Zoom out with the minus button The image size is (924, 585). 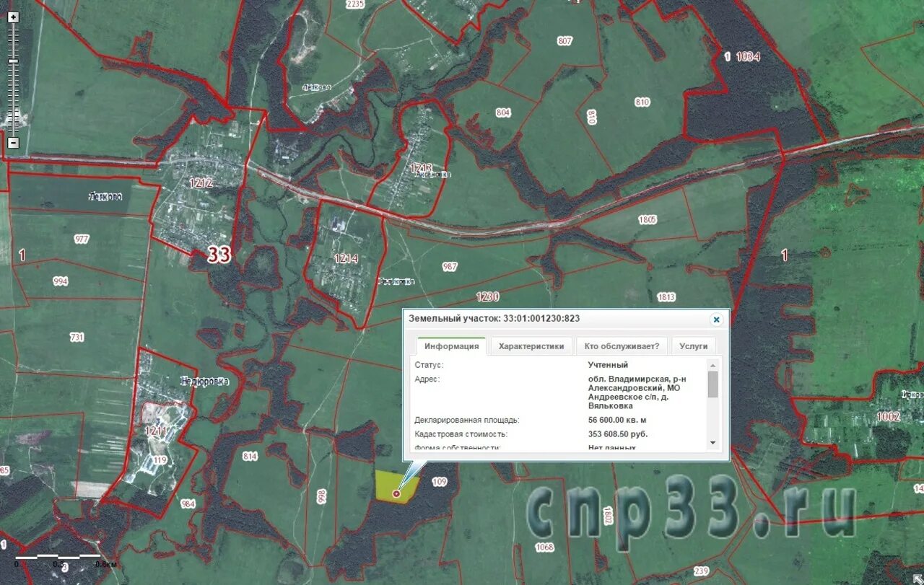click(x=13, y=143)
